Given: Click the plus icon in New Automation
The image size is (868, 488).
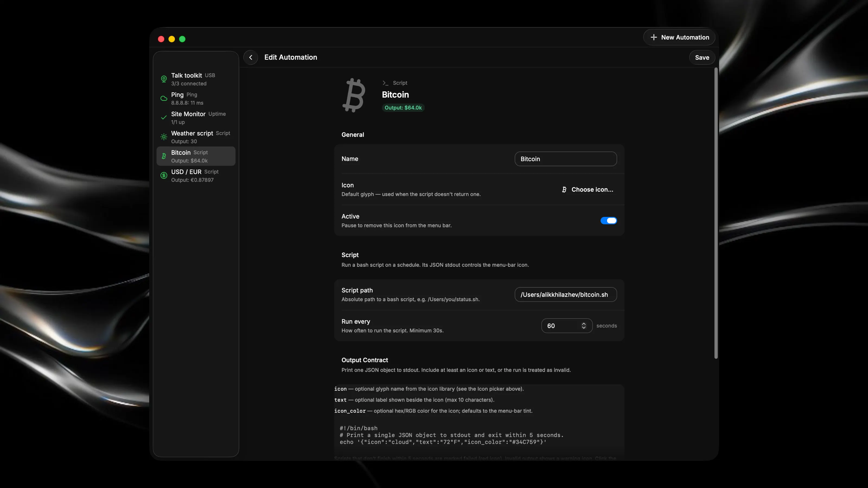Looking at the screenshot, I should pyautogui.click(x=654, y=37).
